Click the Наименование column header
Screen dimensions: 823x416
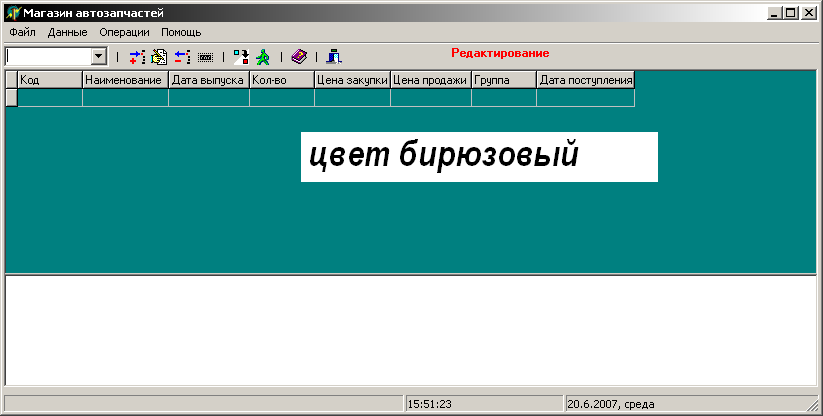coord(125,80)
